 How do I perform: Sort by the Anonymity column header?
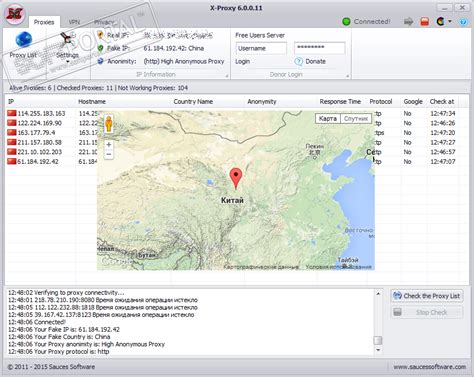pyautogui.click(x=281, y=102)
